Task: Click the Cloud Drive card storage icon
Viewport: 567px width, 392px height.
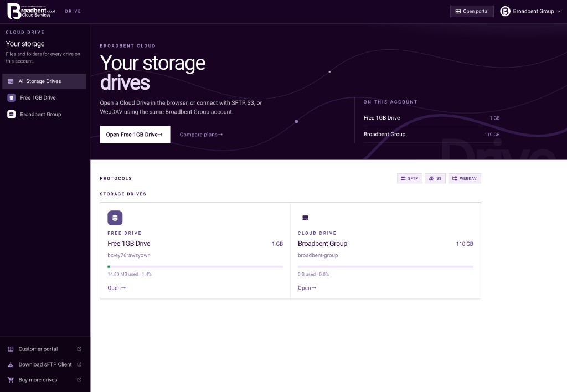Action: [305, 218]
